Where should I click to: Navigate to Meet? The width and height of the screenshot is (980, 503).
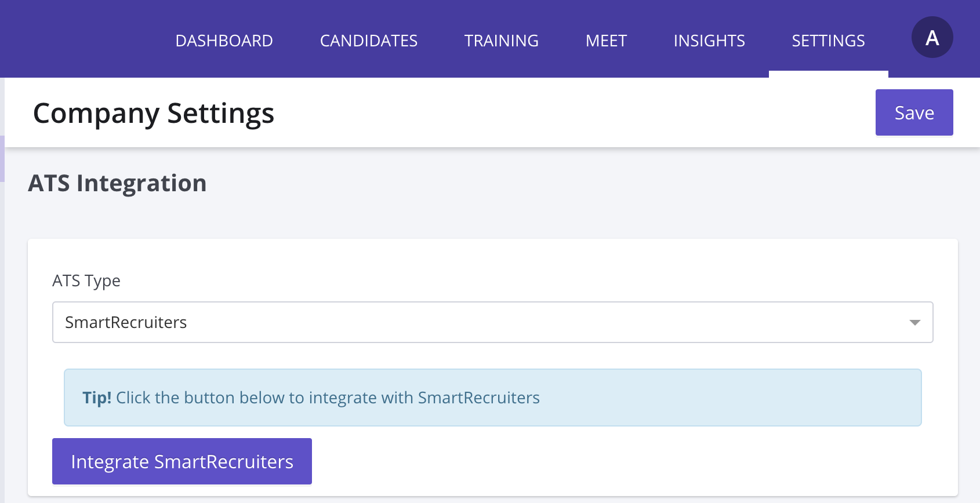[606, 41]
